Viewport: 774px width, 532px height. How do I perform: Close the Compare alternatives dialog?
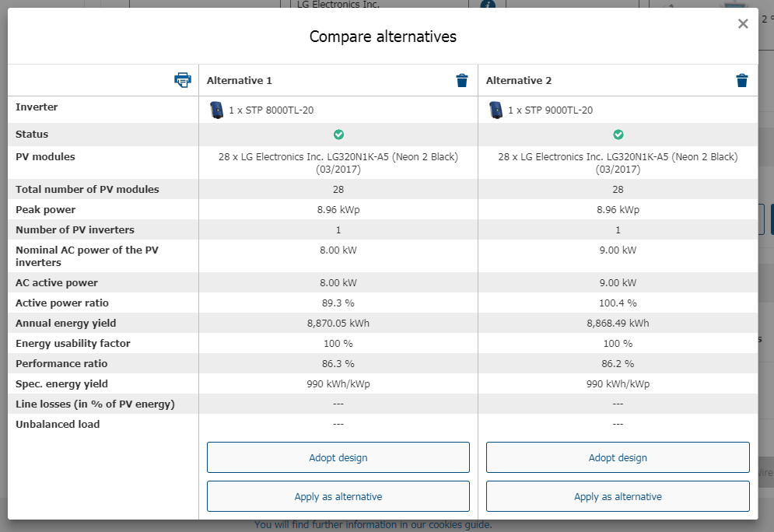point(743,23)
